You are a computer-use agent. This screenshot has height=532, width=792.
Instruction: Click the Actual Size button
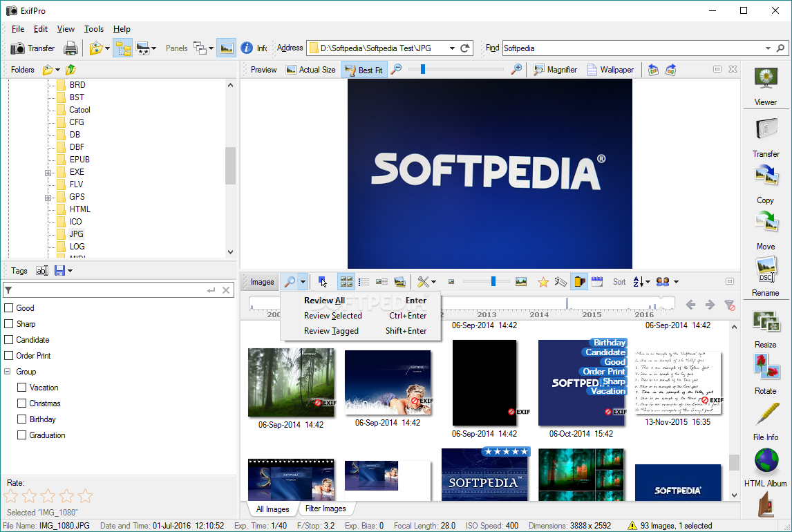[x=310, y=70]
